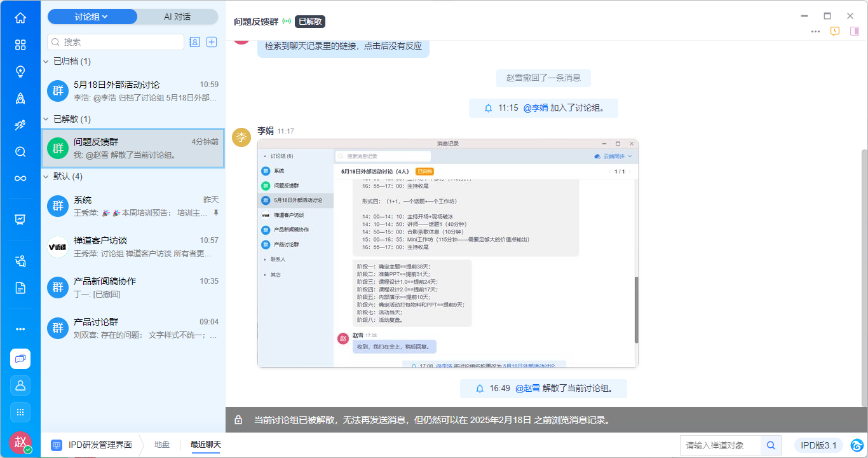The image size is (868, 458).
Task: Open the 地盘 tab in bottom bar
Action: [163, 445]
